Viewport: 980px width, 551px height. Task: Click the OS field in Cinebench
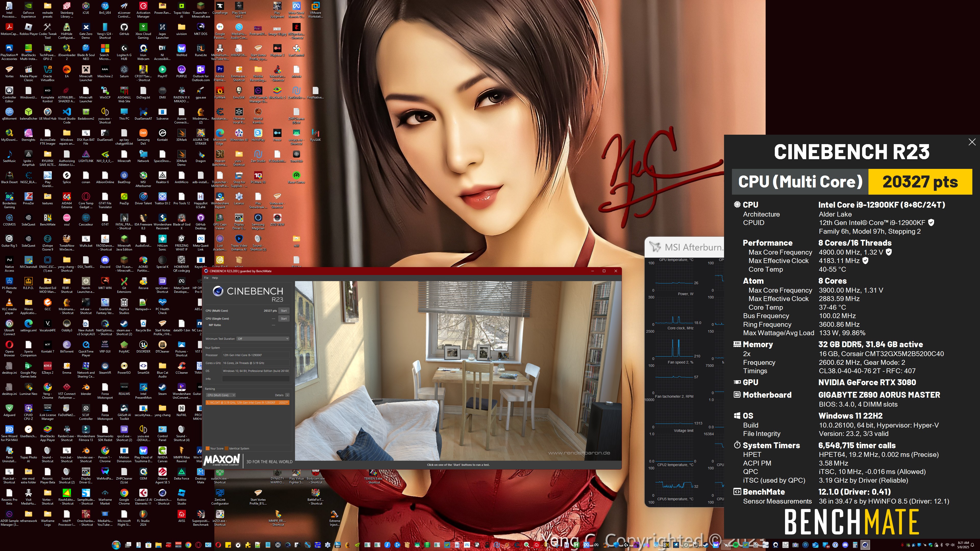click(256, 371)
